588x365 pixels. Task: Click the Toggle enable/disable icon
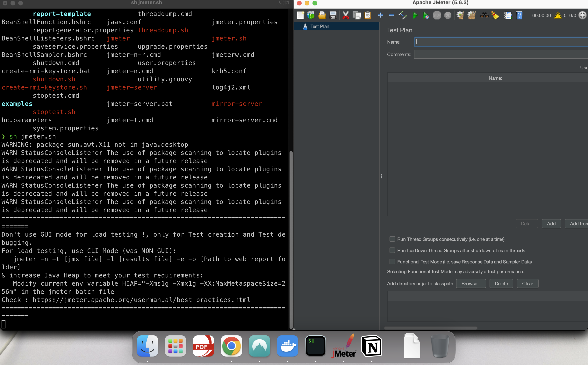tap(402, 15)
